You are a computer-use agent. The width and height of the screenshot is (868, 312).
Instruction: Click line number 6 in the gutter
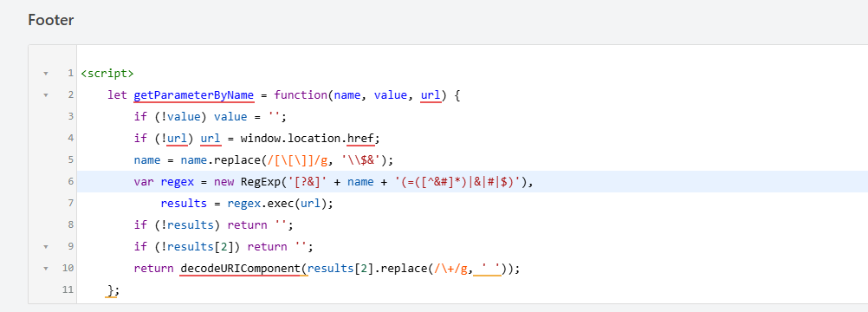(70, 181)
